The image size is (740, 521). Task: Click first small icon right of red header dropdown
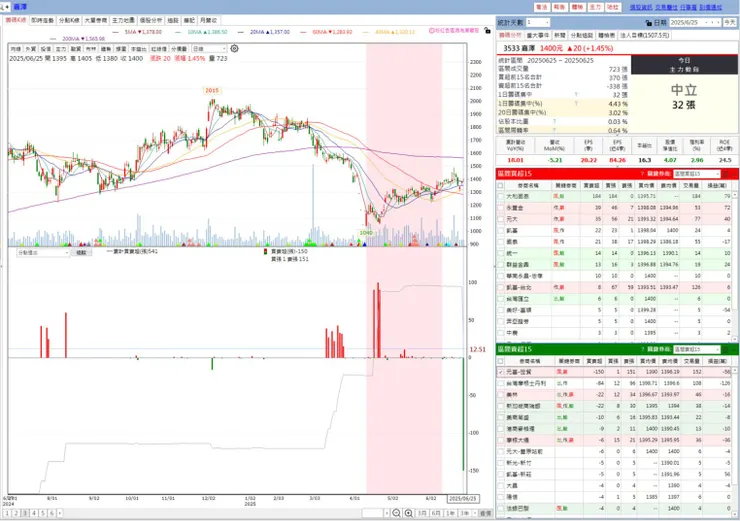[x=725, y=174]
